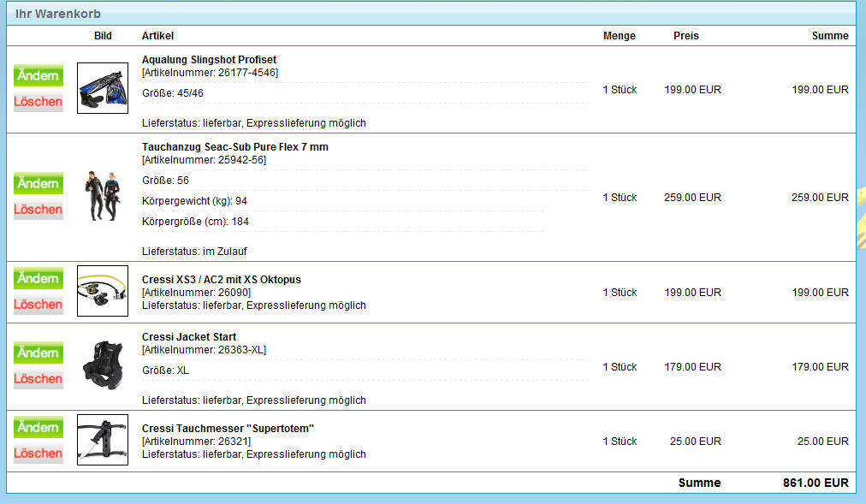This screenshot has height=504, width=866.
Task: Click Lieferstatus: im Zulauf text
Action: [194, 252]
